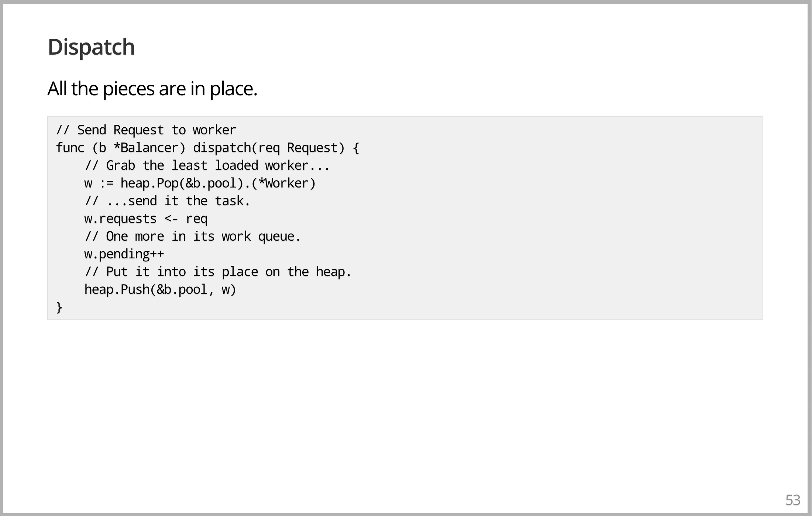Click the (*Worker) type assertion
Image resolution: width=812 pixels, height=516 pixels.
coord(283,183)
